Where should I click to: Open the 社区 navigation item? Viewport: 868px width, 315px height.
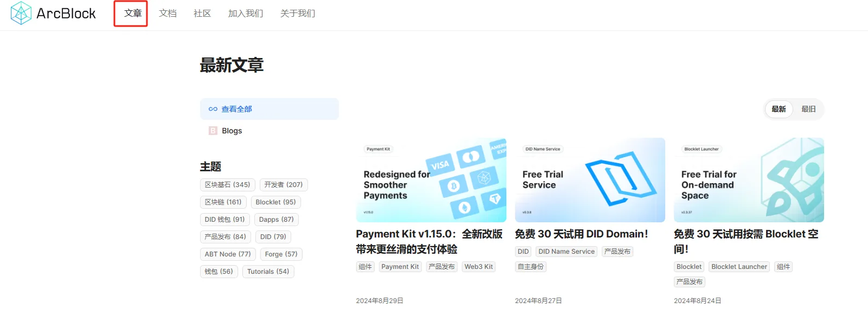point(202,13)
